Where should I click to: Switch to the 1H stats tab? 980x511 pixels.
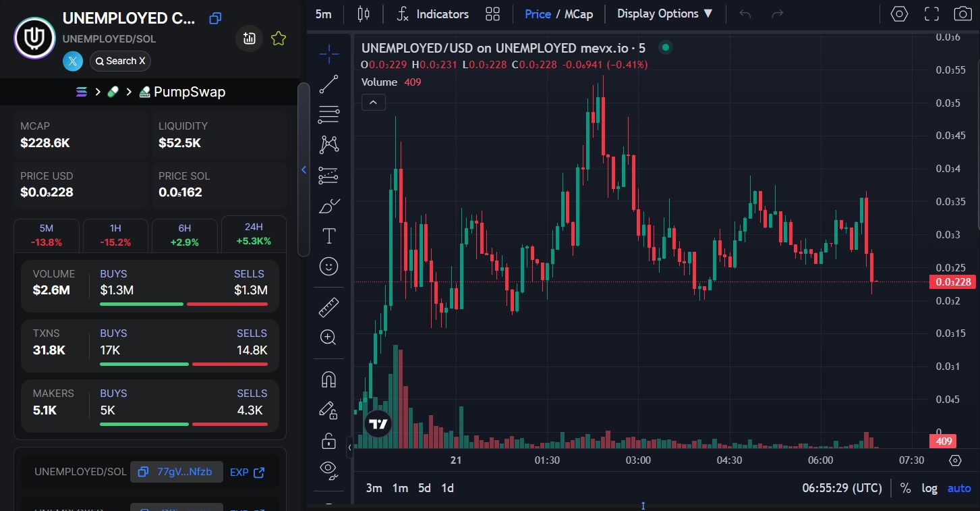(x=115, y=235)
